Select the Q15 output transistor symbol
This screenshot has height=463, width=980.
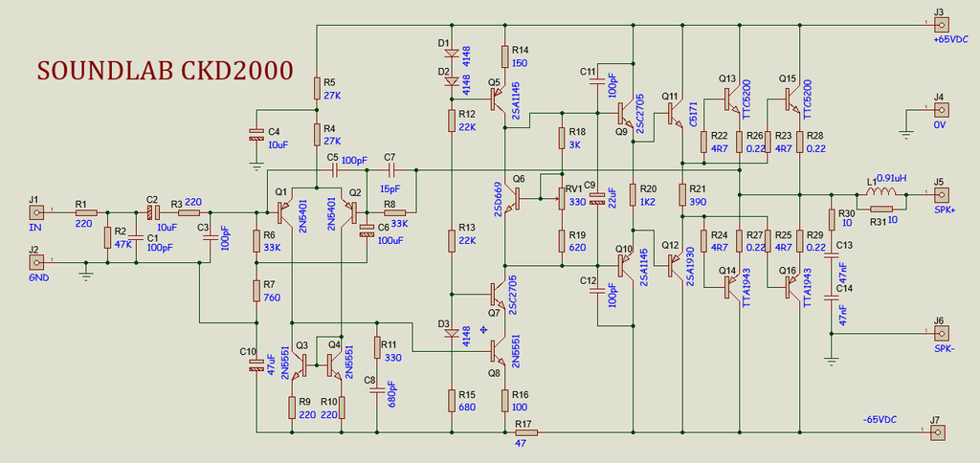791,99
